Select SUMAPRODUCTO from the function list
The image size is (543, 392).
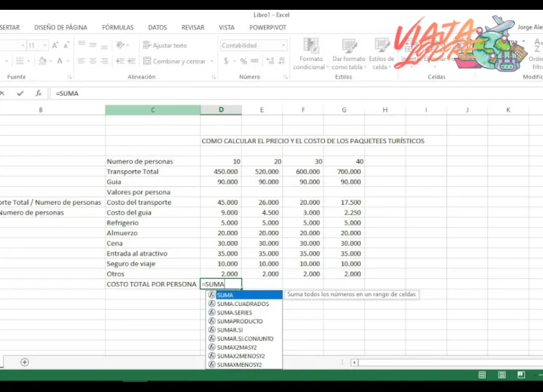(x=245, y=321)
